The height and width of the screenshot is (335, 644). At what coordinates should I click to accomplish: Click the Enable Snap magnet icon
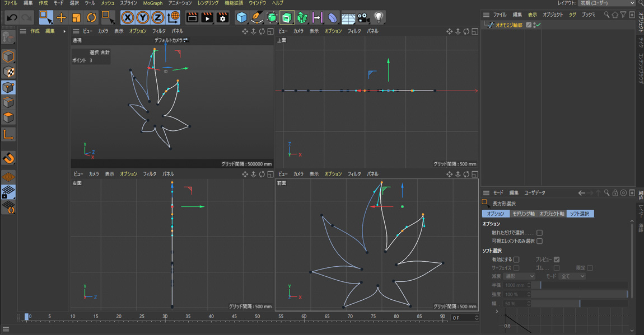[x=8, y=159]
